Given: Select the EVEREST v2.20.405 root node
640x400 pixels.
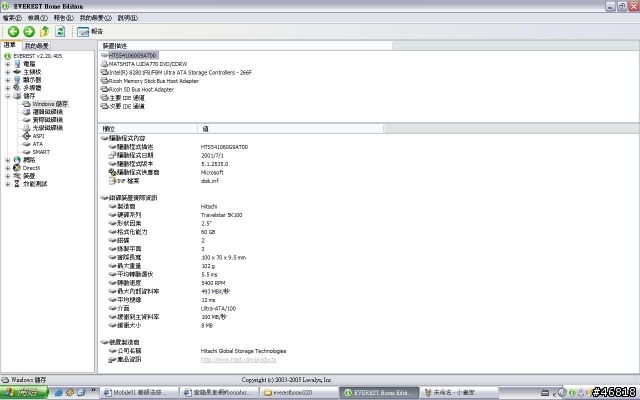Looking at the screenshot, I should tap(38, 56).
